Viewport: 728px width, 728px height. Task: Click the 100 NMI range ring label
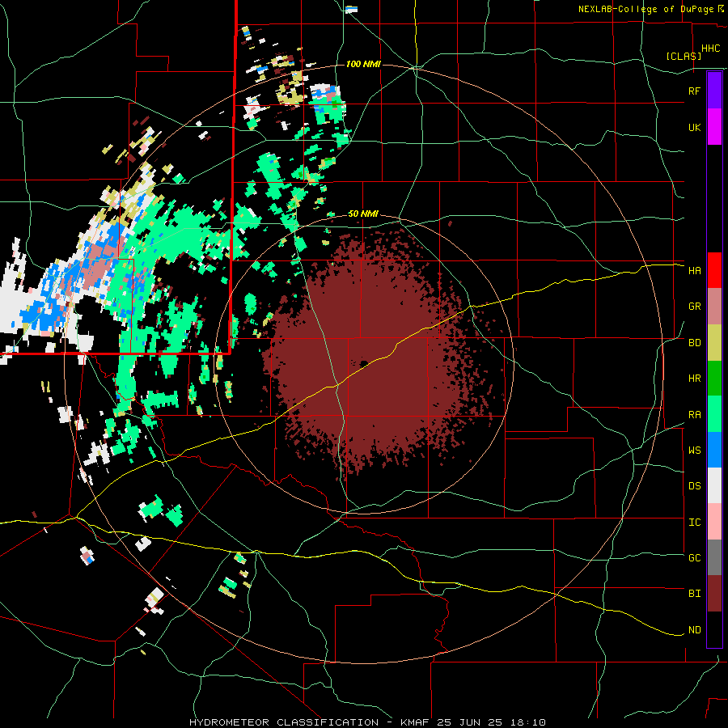coord(363,64)
